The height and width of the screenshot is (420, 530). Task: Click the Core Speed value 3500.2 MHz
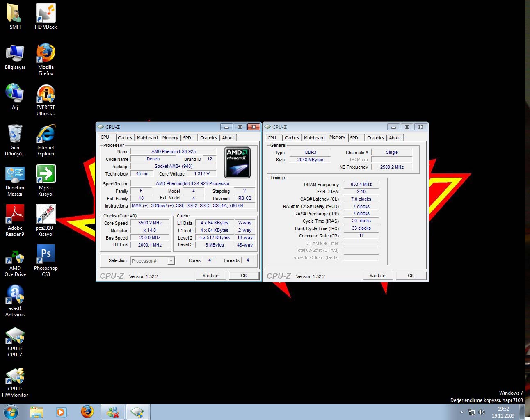[x=150, y=223]
